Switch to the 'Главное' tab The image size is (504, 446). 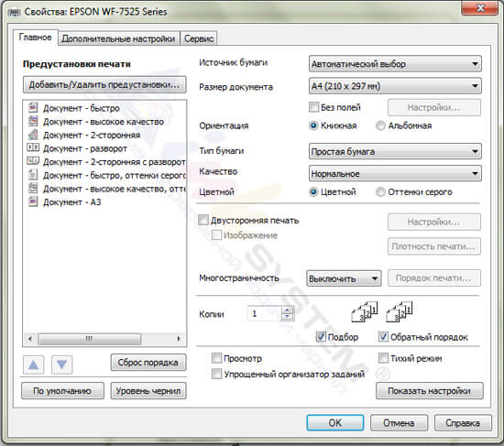pyautogui.click(x=36, y=38)
